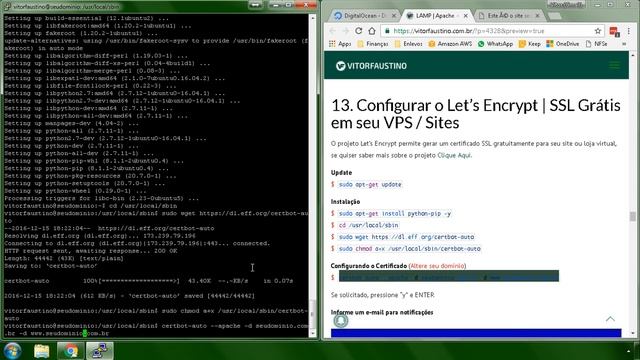Reload the page in Chrome
Viewport: 640px width, 360px height.
pos(358,31)
